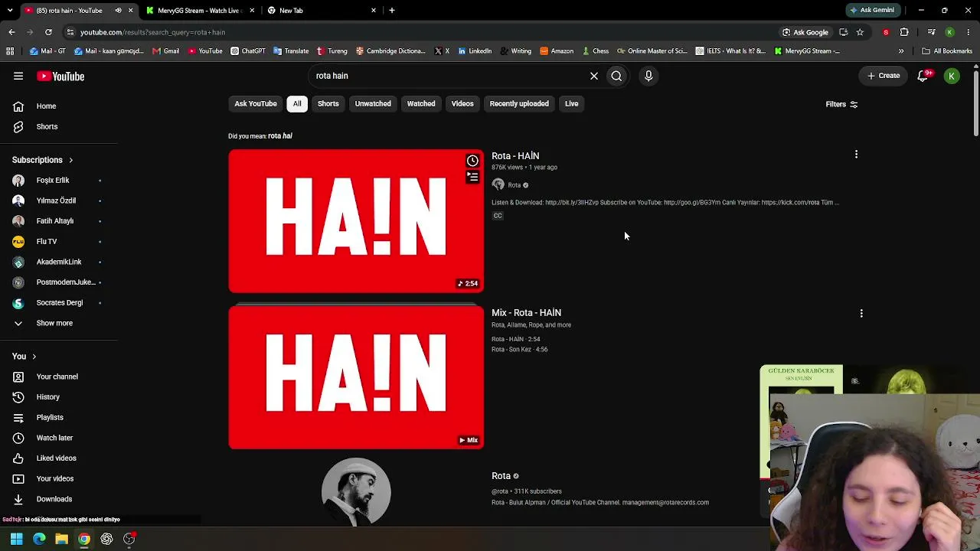The height and width of the screenshot is (551, 980).
Task: Go back with the browser back arrow
Action: click(11, 32)
